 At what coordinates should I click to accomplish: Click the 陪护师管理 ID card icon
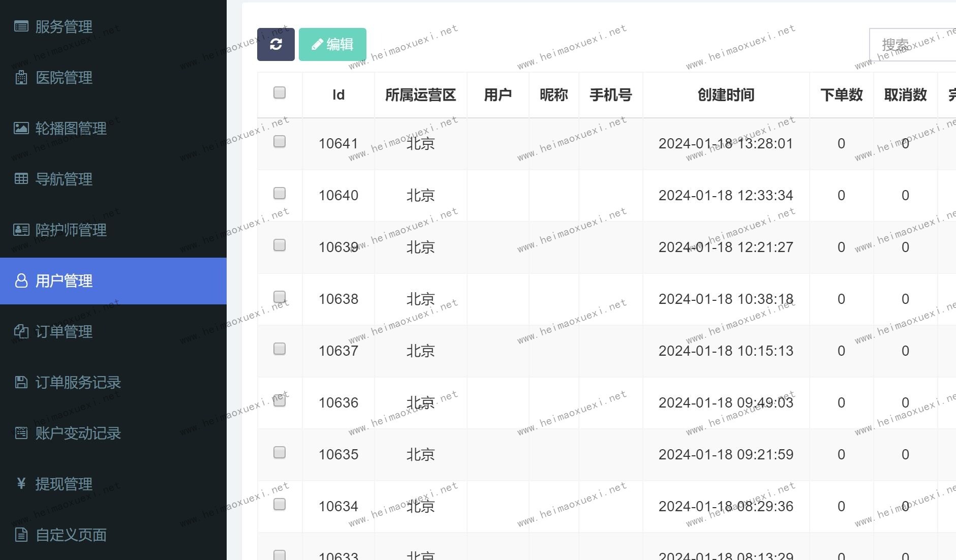point(21,230)
